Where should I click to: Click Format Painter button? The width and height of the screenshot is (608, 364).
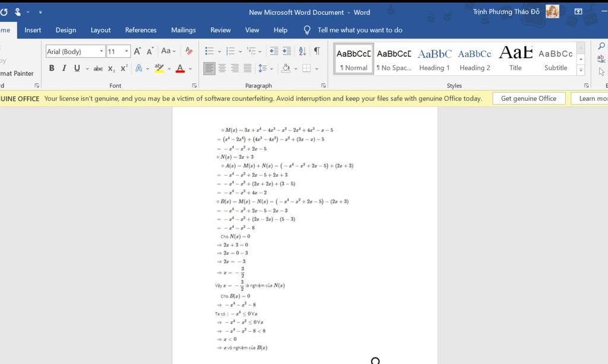coord(17,73)
